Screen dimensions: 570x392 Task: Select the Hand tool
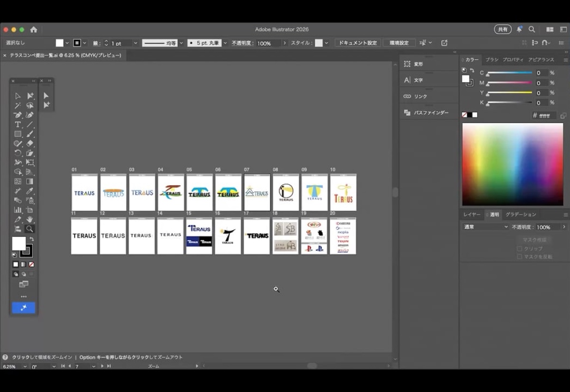coord(30,219)
